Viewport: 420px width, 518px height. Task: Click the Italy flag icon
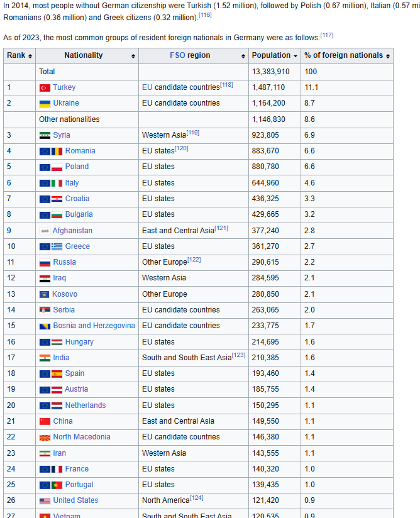tap(57, 183)
